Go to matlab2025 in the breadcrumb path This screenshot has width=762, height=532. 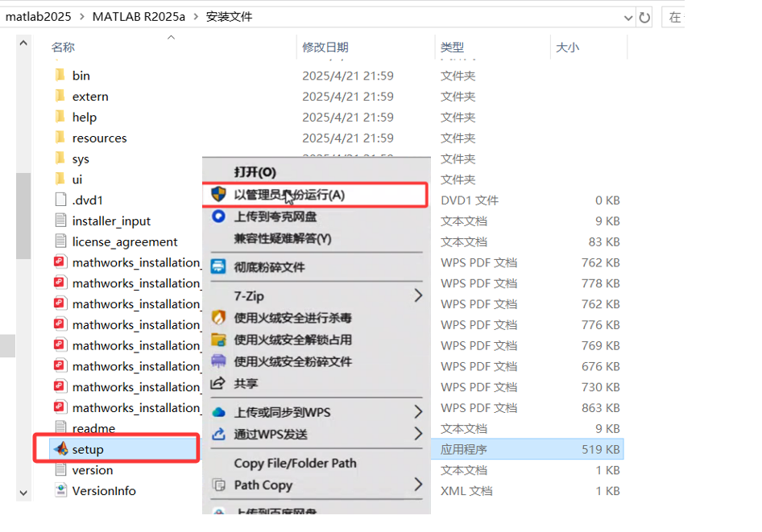(38, 17)
